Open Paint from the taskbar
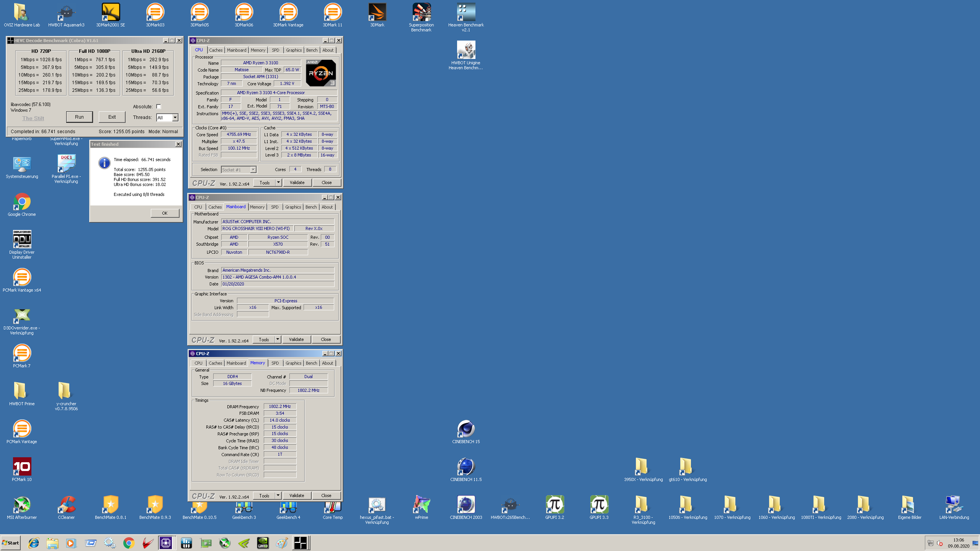The image size is (980, 551). [x=282, y=543]
